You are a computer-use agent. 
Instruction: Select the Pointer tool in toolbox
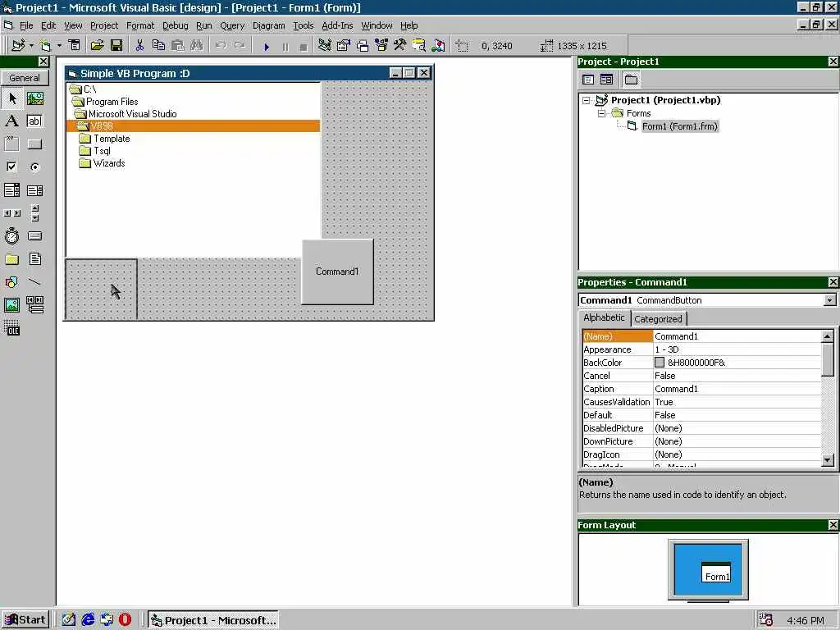(x=12, y=98)
